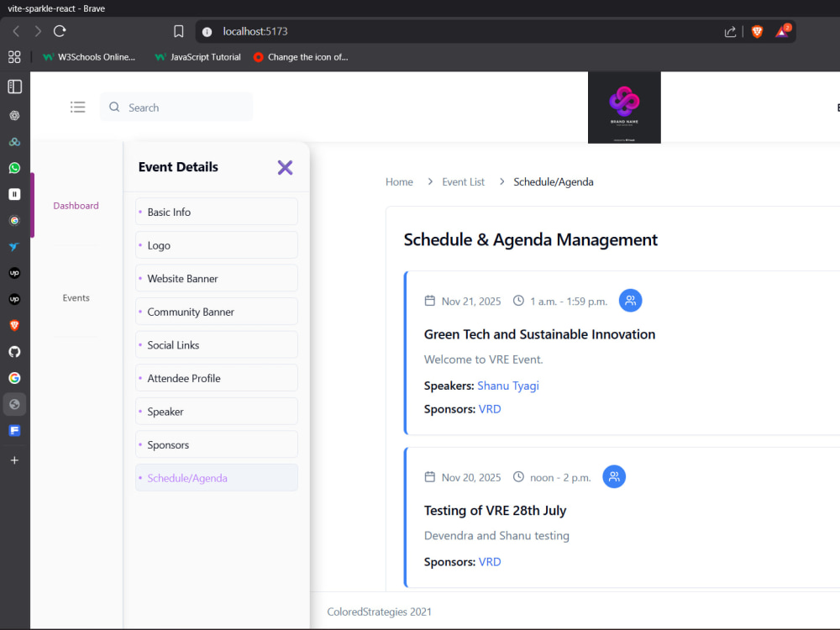Click the Search input field
The height and width of the screenshot is (630, 840).
tap(176, 108)
